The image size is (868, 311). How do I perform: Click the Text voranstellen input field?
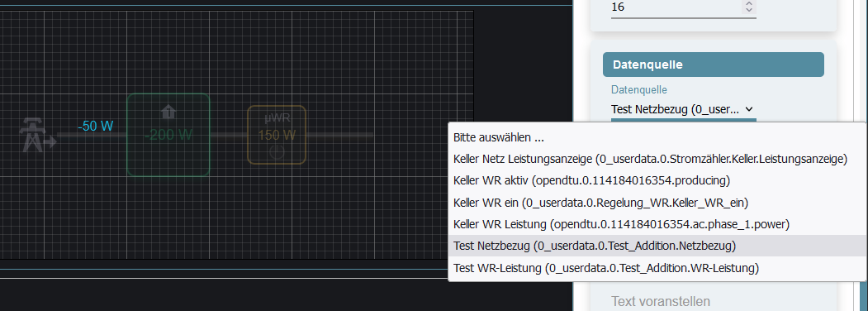click(x=683, y=302)
